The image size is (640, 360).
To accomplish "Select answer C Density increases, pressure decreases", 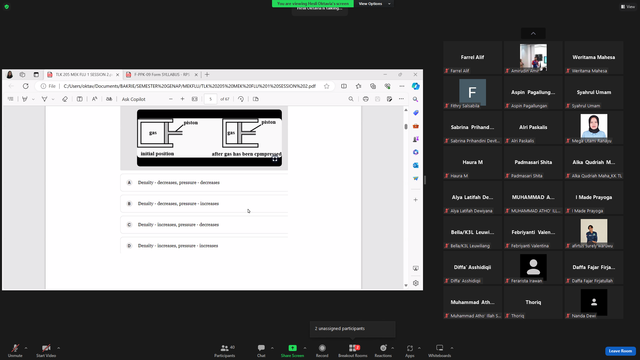I will tap(204, 225).
